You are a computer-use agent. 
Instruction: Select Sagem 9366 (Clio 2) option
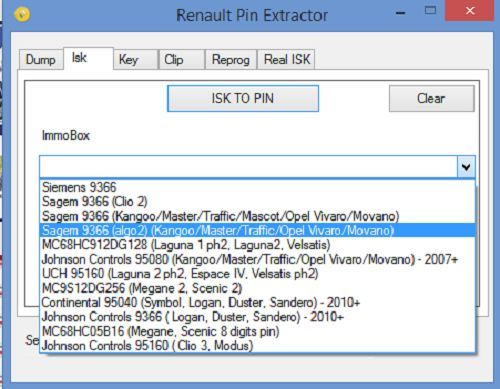click(257, 202)
